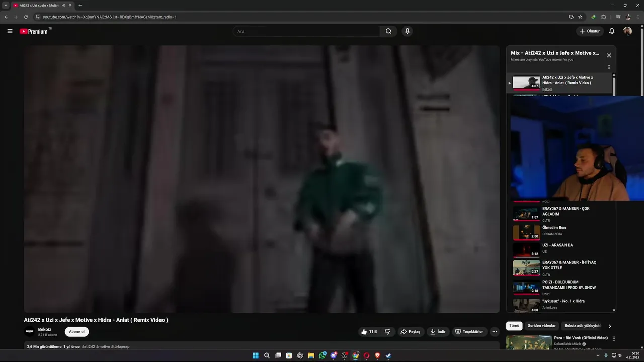View site information icon in address bar

click(x=37, y=17)
